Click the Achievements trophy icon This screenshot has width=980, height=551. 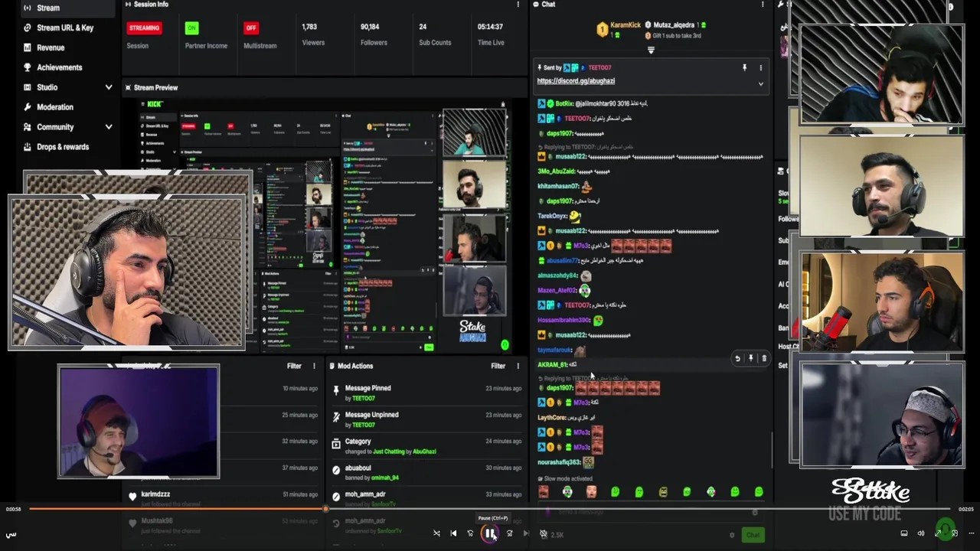[x=28, y=67]
